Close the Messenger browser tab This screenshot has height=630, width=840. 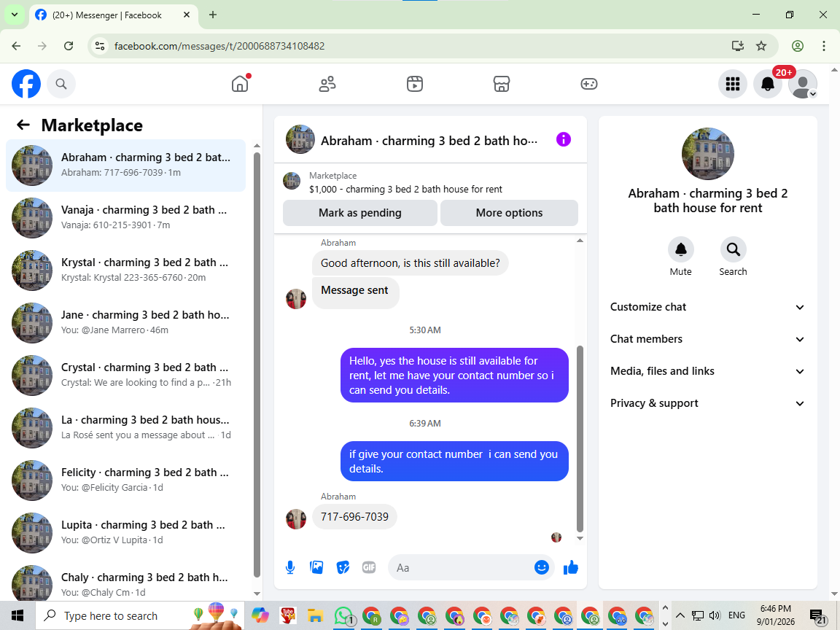click(187, 15)
